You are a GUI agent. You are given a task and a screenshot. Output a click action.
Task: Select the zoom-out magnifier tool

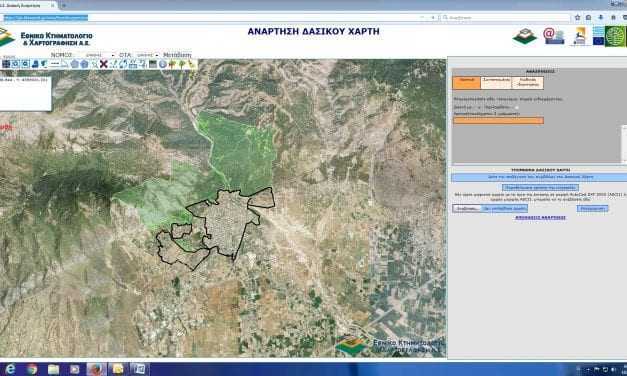[25, 64]
